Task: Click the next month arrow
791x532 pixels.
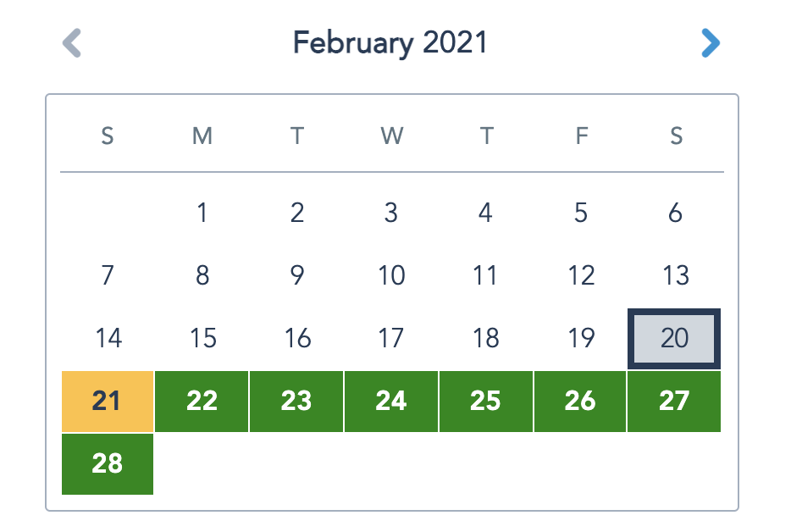Action: click(x=711, y=42)
